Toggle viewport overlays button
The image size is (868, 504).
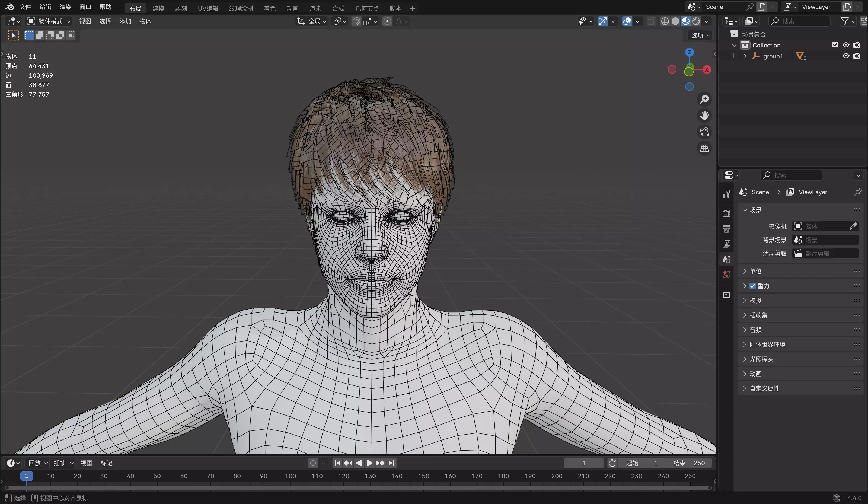coord(627,21)
